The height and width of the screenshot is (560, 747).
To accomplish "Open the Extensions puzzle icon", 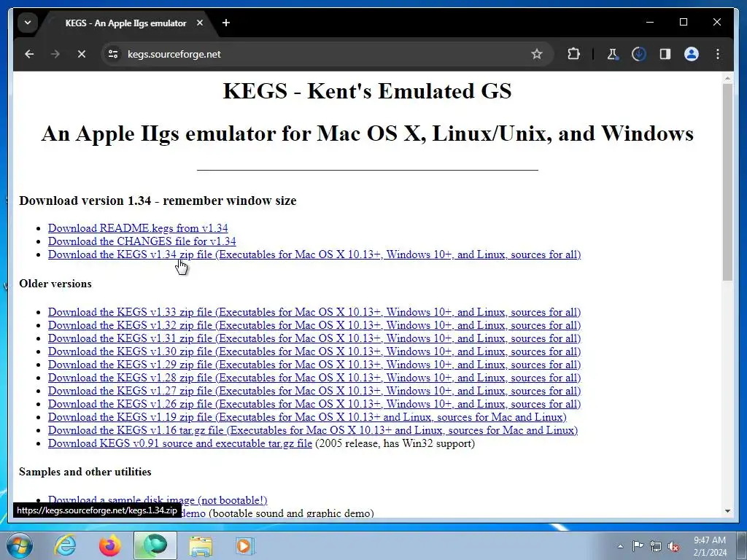I will click(x=573, y=54).
